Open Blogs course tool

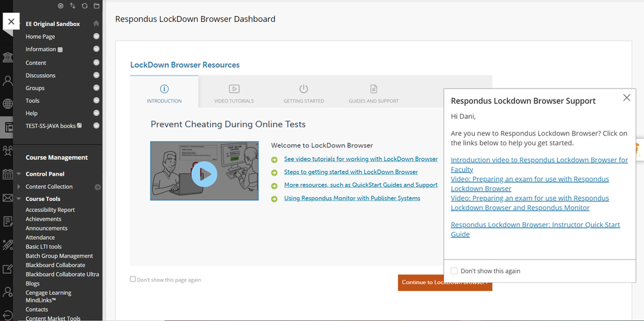[x=32, y=284]
